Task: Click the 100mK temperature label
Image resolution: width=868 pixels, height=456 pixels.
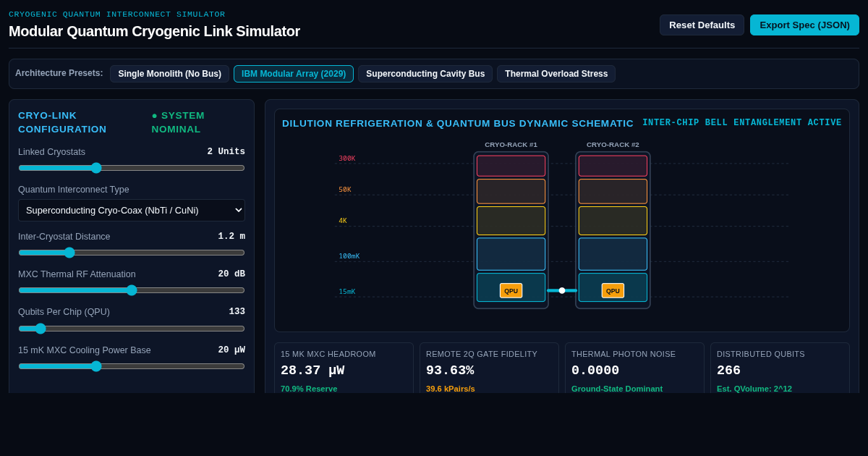Action: tap(349, 256)
